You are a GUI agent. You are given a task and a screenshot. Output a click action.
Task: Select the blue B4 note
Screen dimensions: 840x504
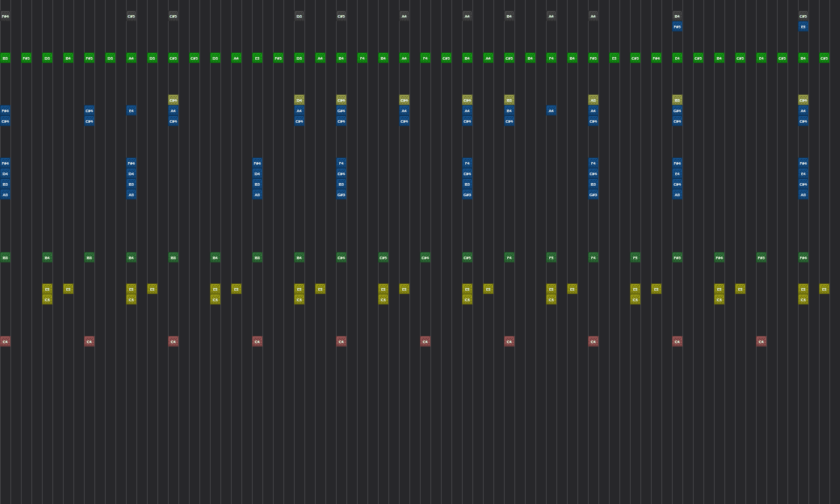tap(509, 110)
